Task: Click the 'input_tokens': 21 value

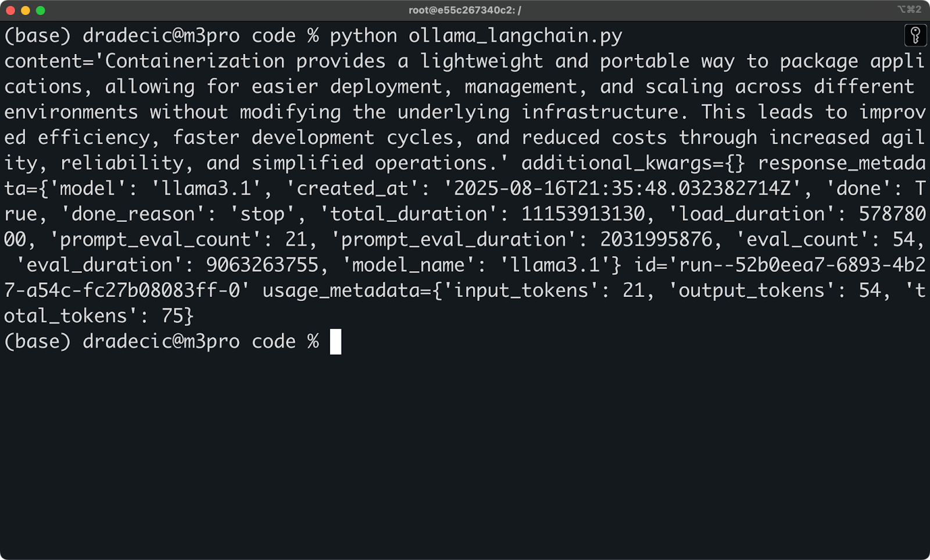Action: point(546,290)
